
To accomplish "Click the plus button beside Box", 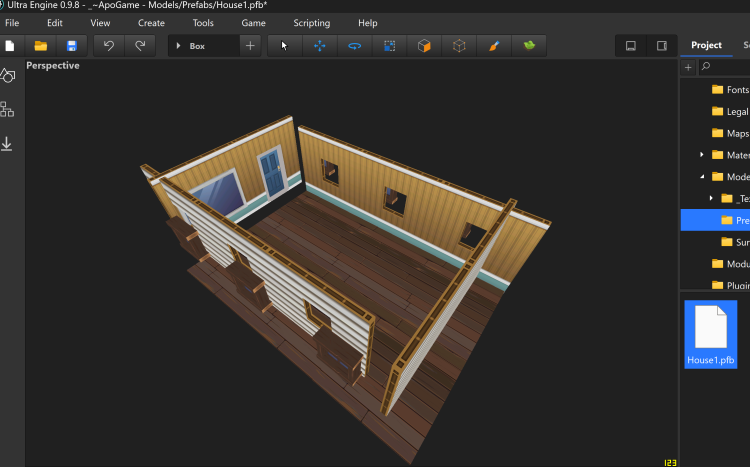I will point(250,46).
